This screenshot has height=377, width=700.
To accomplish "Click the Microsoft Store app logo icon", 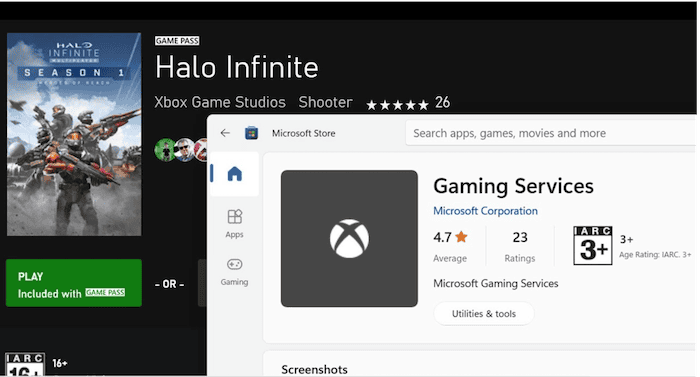I will click(x=251, y=133).
